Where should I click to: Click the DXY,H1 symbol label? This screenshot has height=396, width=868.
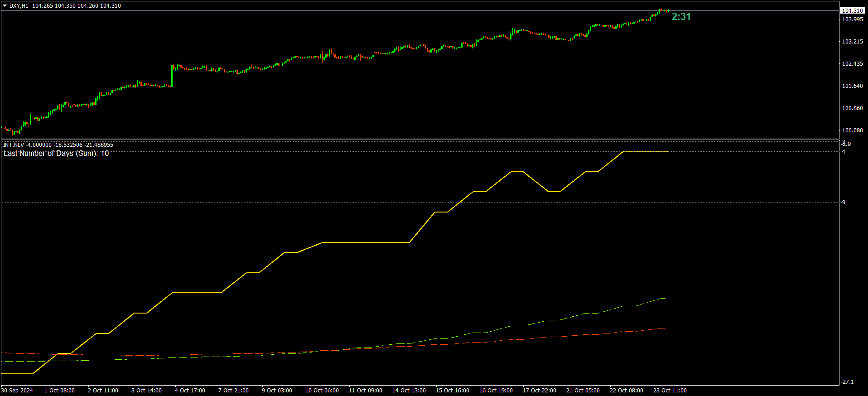click(x=19, y=6)
